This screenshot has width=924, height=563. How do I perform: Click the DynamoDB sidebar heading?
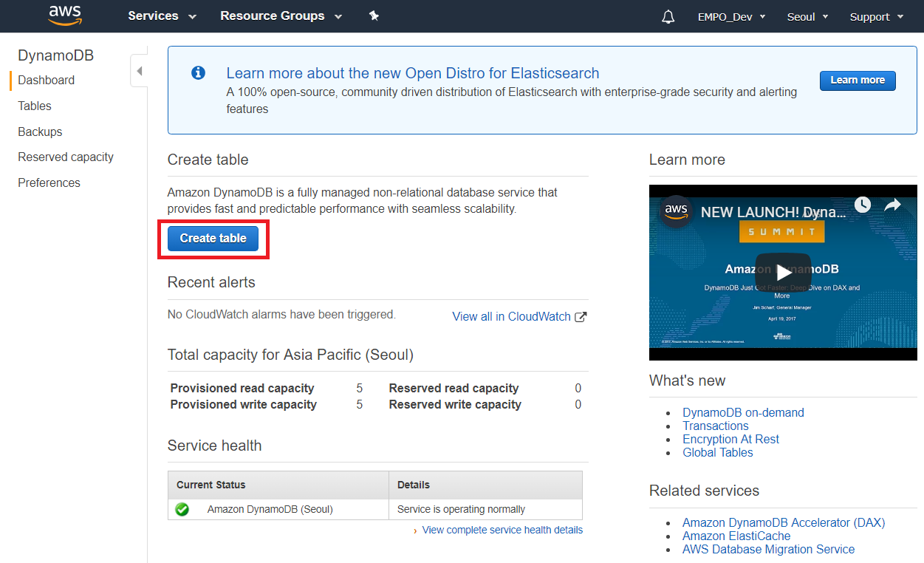[55, 55]
